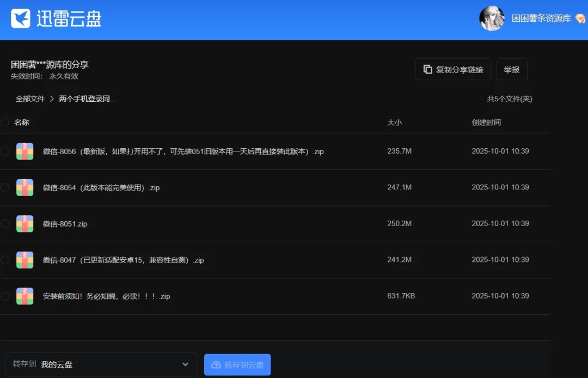Select the 微信-8051.zip file checkbox
Screen dimensions: 588x378
[5, 223]
